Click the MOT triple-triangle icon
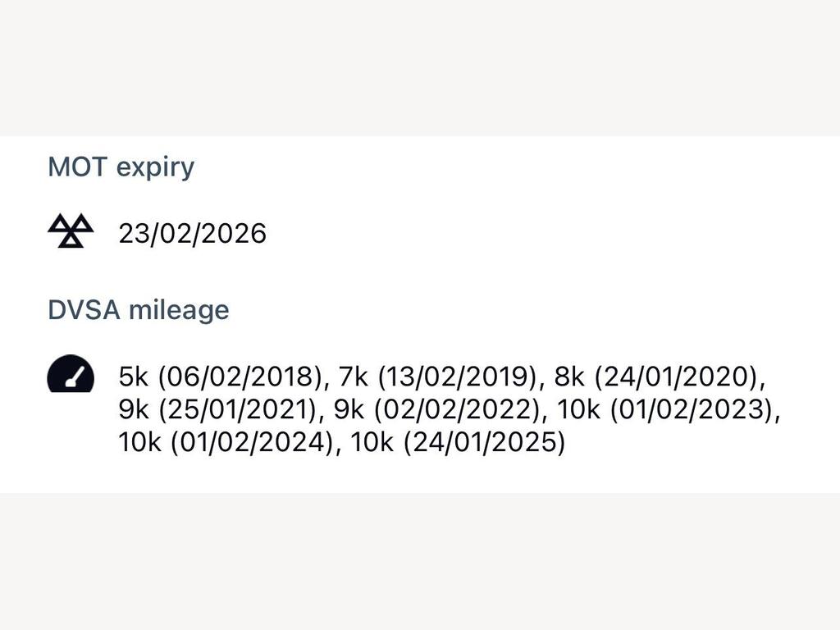840x630 pixels. point(71,231)
